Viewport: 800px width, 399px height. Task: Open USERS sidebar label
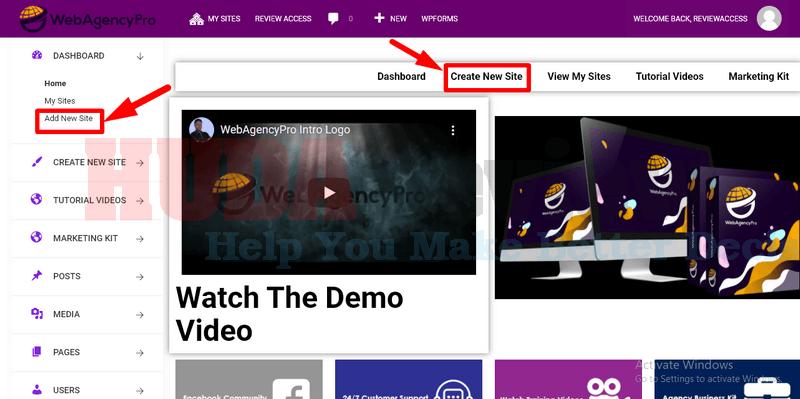click(x=66, y=390)
